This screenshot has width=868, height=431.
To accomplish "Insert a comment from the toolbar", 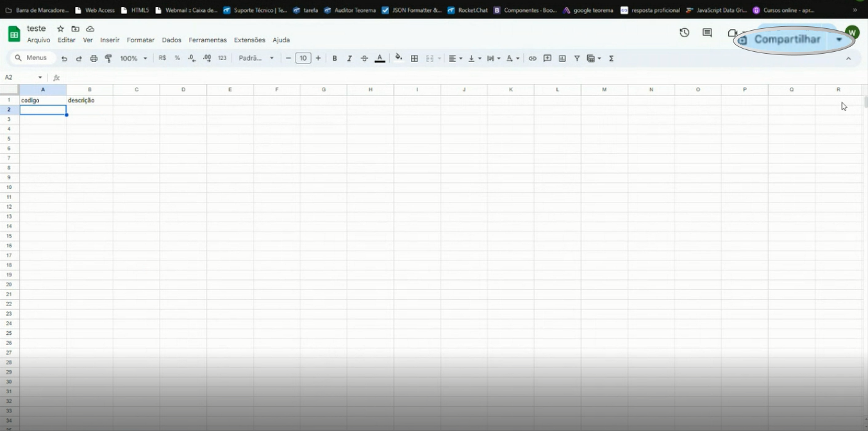I will (x=547, y=58).
